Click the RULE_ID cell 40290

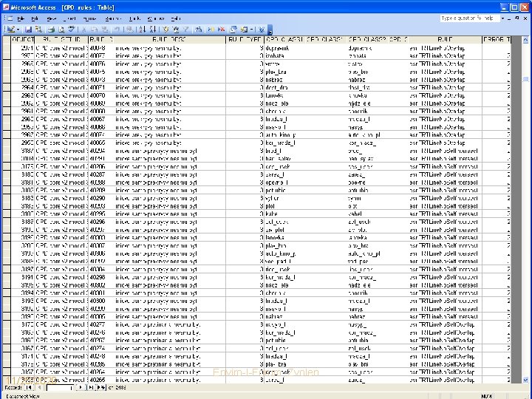point(101,198)
